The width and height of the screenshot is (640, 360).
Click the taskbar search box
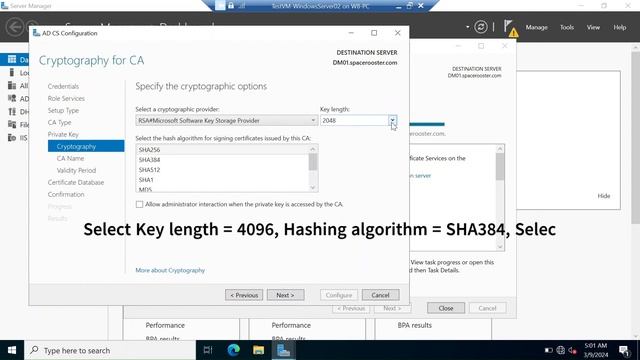pyautogui.click(x=110, y=350)
